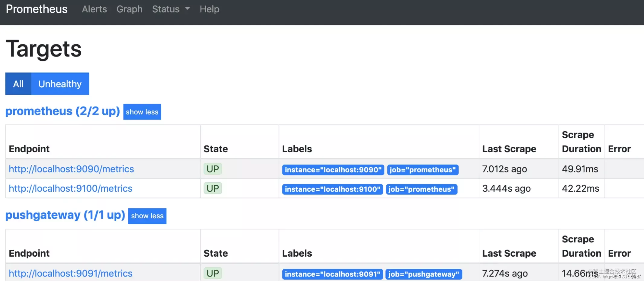Click the instance="localhost:9091" label badge
This screenshot has width=644, height=282.
point(332,274)
